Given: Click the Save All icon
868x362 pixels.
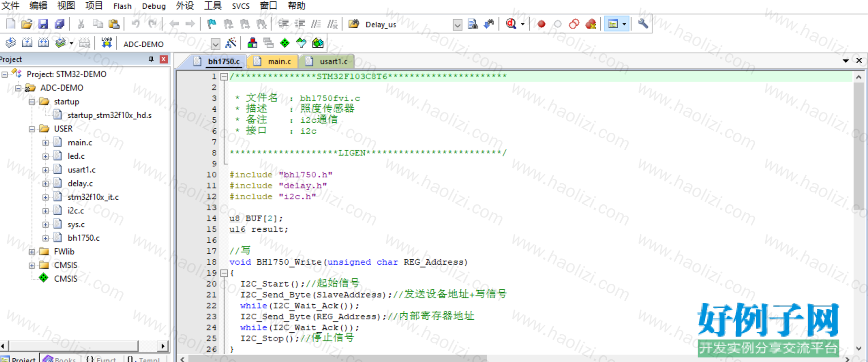Looking at the screenshot, I should [x=60, y=24].
